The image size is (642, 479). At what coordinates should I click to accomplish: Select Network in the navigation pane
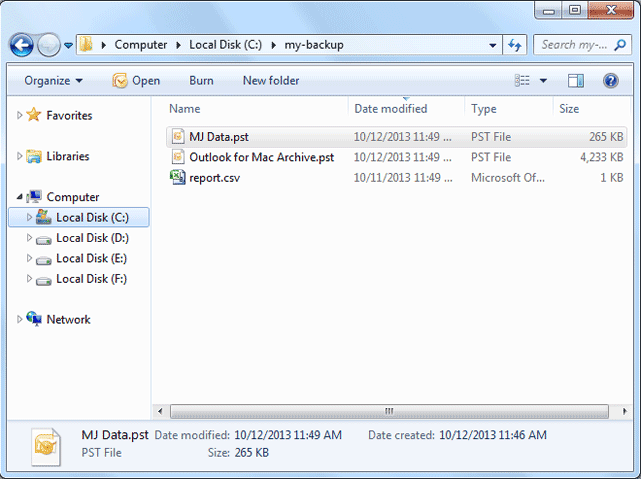pos(68,319)
